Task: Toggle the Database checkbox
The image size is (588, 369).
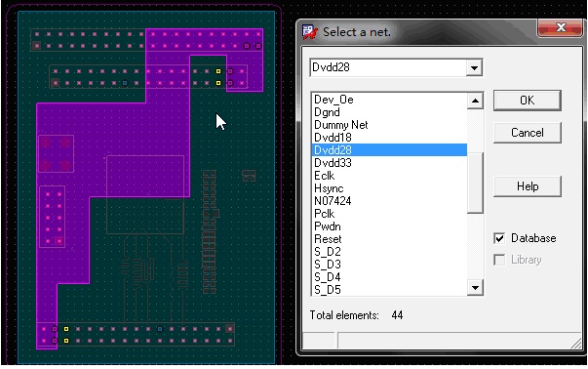Action: pos(499,238)
